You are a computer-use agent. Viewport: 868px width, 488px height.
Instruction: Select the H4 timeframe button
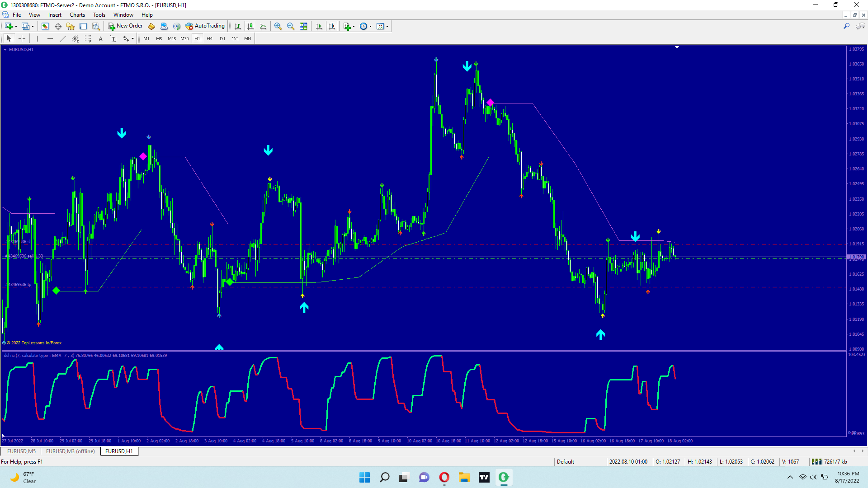coord(210,39)
